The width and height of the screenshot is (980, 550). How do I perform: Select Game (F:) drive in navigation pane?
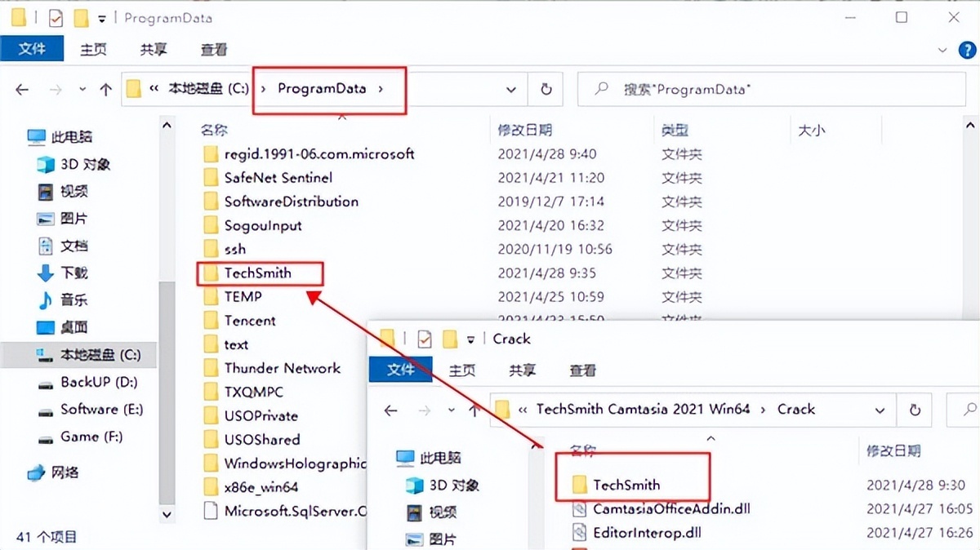point(80,437)
